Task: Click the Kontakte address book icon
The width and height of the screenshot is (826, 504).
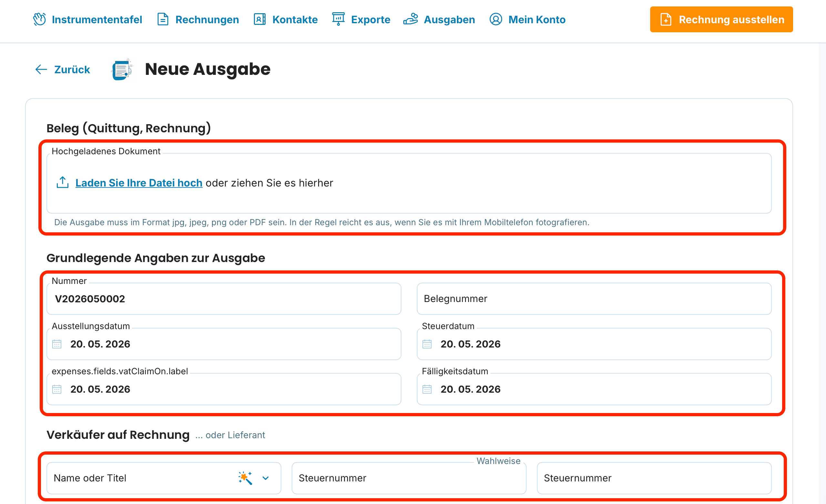Action: coord(259,19)
